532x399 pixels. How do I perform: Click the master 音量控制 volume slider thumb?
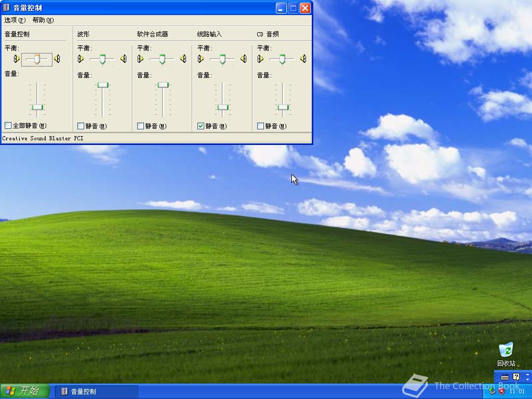37,107
